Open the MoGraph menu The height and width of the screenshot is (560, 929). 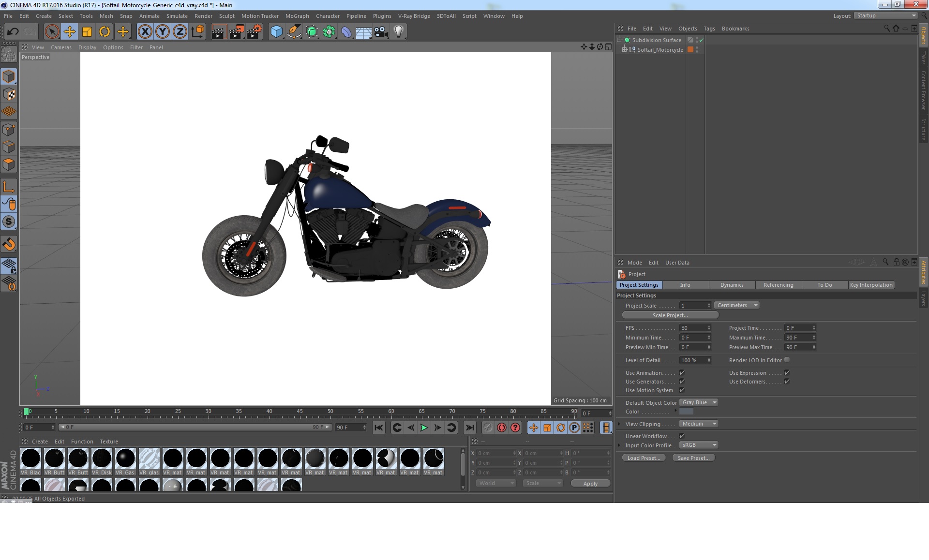click(x=297, y=16)
